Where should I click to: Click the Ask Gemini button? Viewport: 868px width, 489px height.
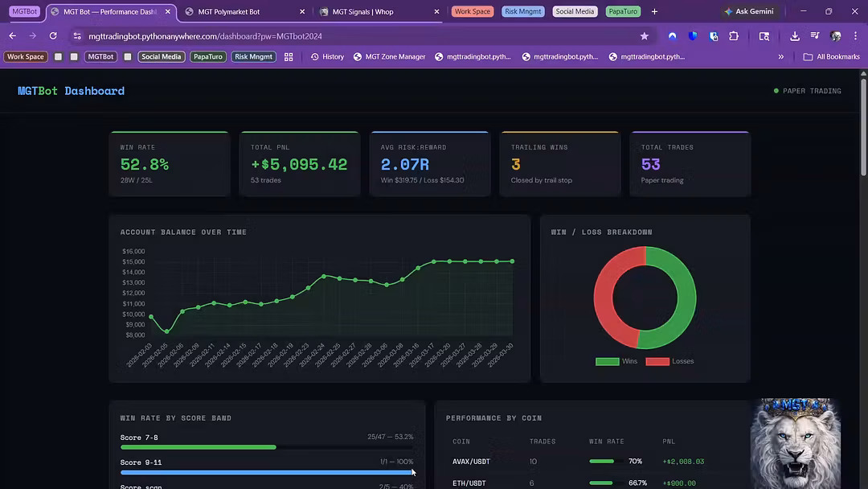pyautogui.click(x=748, y=11)
